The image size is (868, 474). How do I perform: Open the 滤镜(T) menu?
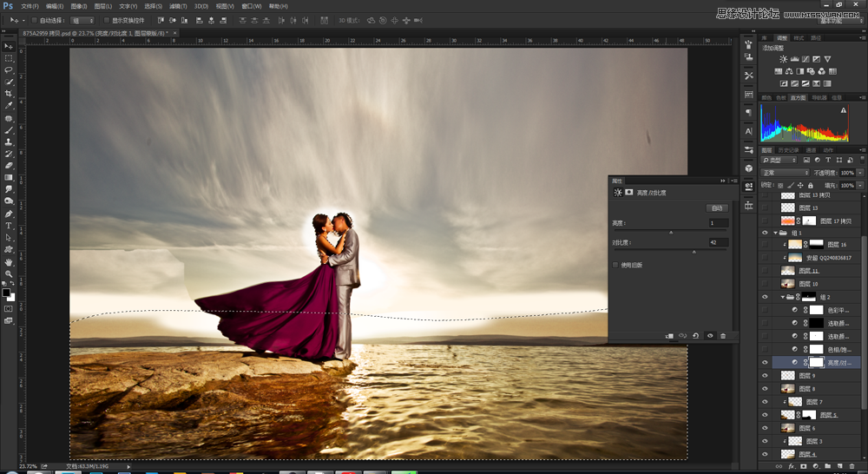point(178,6)
